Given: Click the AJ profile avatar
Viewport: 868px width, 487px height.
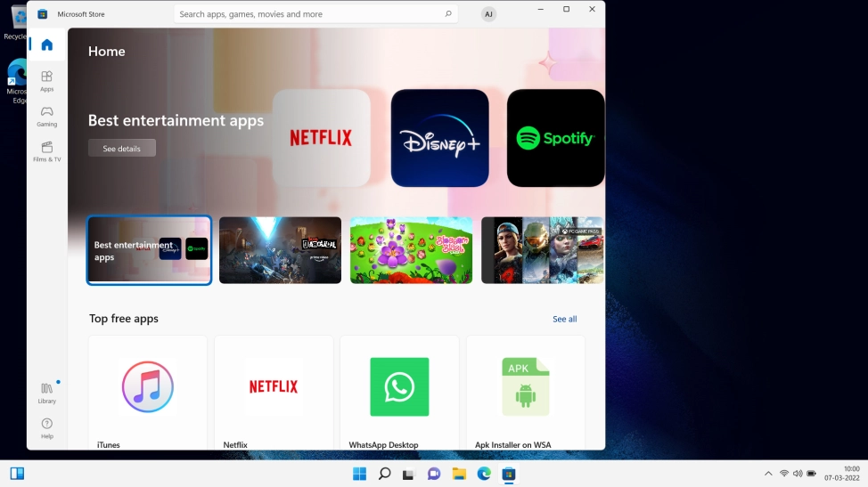Looking at the screenshot, I should click(488, 14).
